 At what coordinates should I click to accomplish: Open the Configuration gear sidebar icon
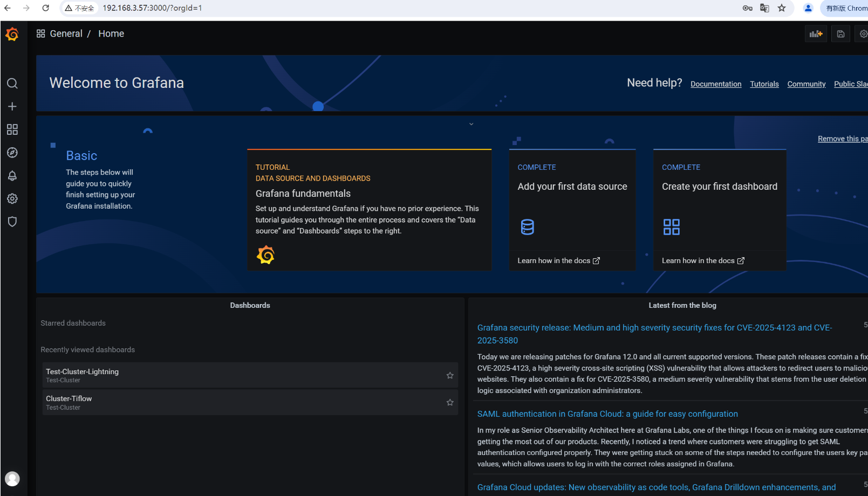click(12, 199)
